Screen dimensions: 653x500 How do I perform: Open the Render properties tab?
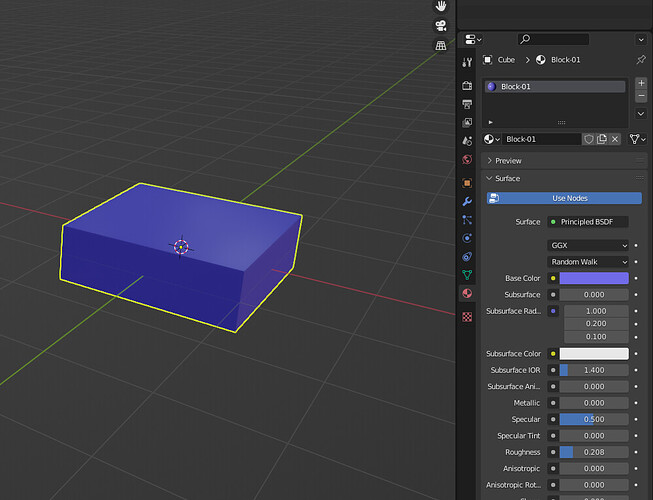point(467,85)
